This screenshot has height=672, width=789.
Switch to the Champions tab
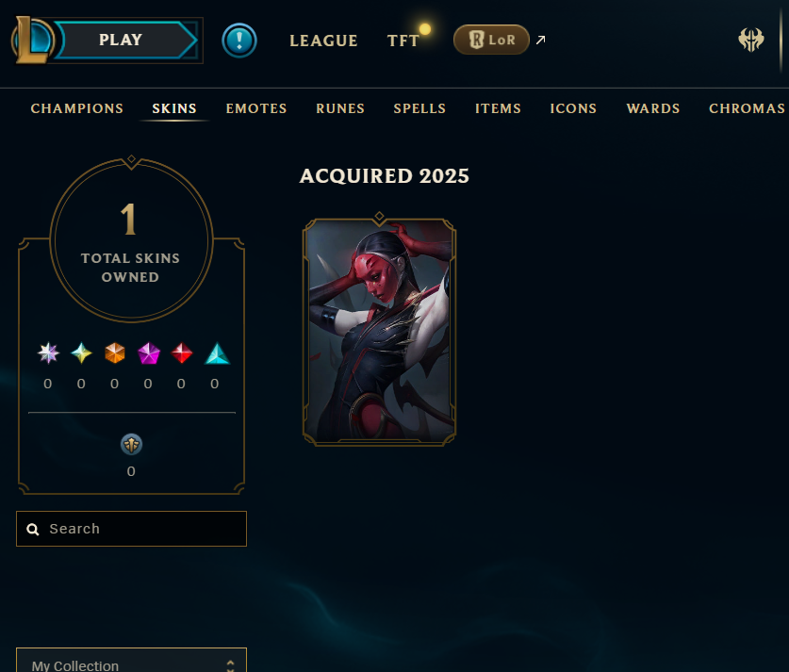(77, 108)
